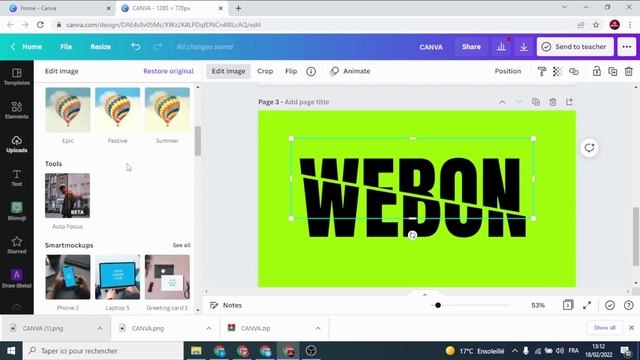Click the delete trash icon in toolbar

pyautogui.click(x=629, y=71)
